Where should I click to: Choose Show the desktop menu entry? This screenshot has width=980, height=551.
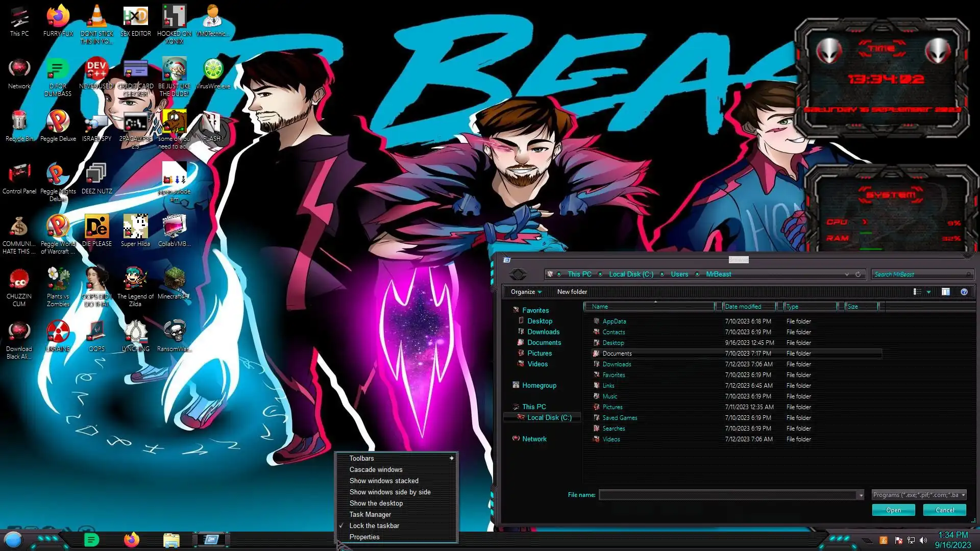point(376,503)
